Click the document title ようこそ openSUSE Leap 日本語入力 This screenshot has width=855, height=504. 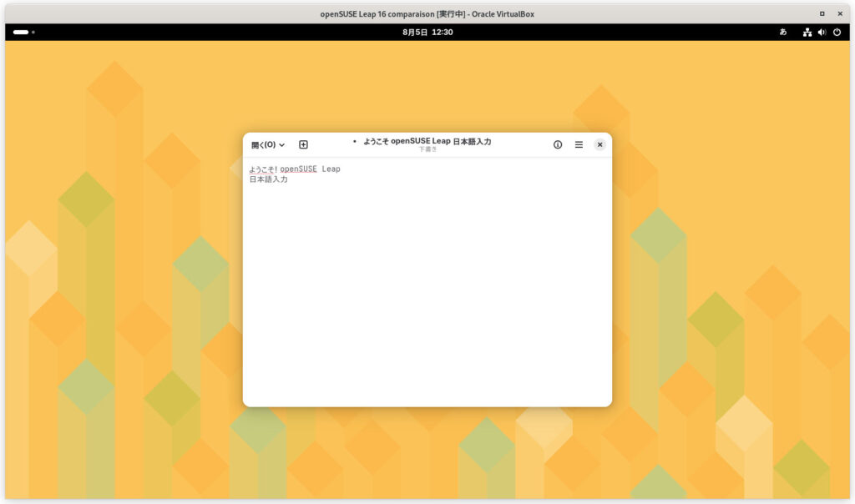(x=427, y=141)
